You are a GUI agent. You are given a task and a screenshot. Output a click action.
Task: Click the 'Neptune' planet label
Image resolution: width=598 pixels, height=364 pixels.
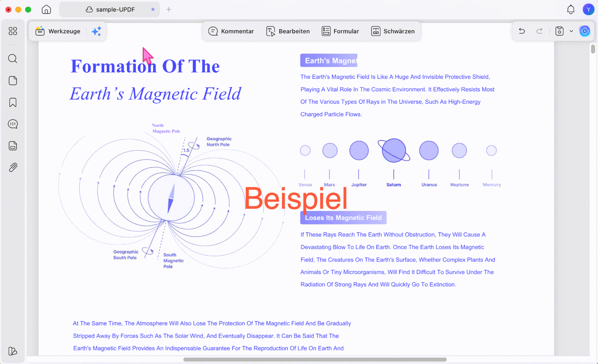click(460, 185)
